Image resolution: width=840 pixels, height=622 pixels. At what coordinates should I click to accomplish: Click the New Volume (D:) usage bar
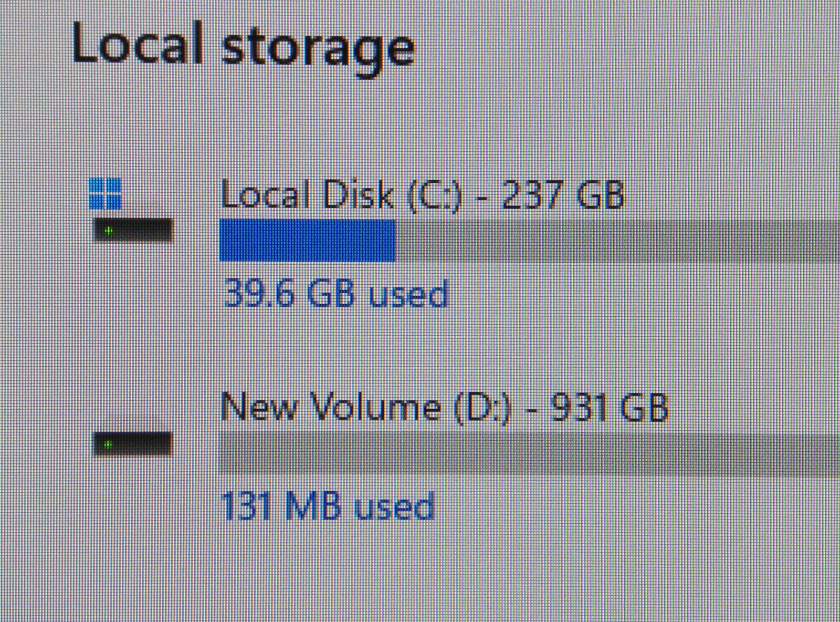(x=525, y=453)
